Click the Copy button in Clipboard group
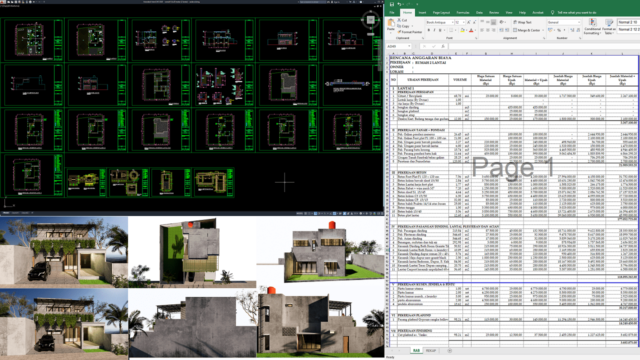Image resolution: width=640 pixels, height=360 pixels. (403, 26)
